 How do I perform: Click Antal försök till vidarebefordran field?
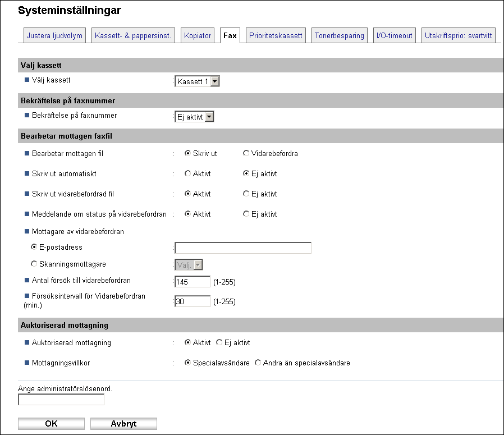point(192,282)
